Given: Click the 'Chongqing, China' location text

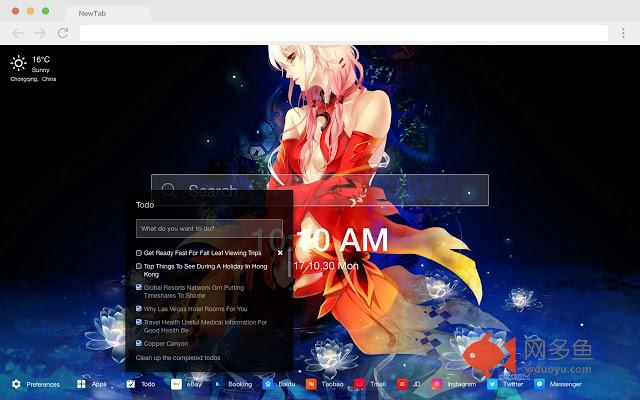Looking at the screenshot, I should tap(33, 79).
